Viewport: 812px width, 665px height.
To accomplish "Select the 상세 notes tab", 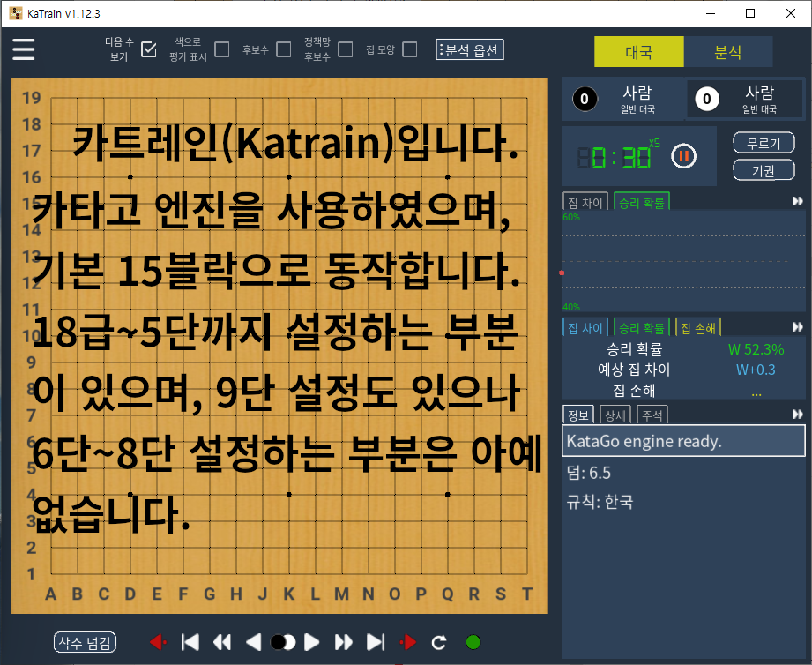I will tap(615, 415).
